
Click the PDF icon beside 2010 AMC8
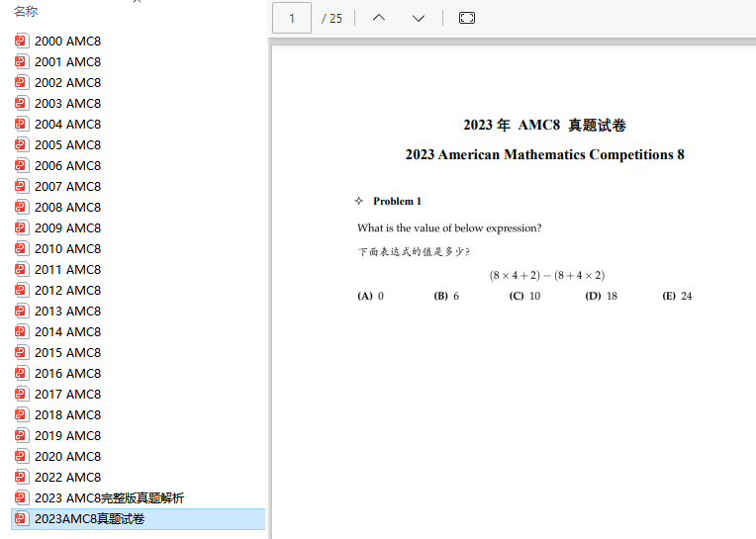tap(21, 248)
